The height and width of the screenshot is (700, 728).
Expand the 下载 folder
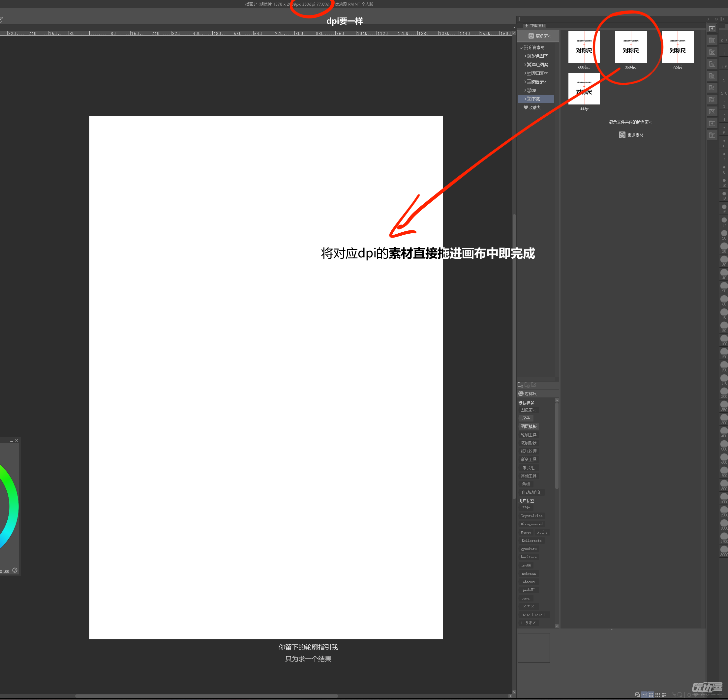(x=525, y=99)
